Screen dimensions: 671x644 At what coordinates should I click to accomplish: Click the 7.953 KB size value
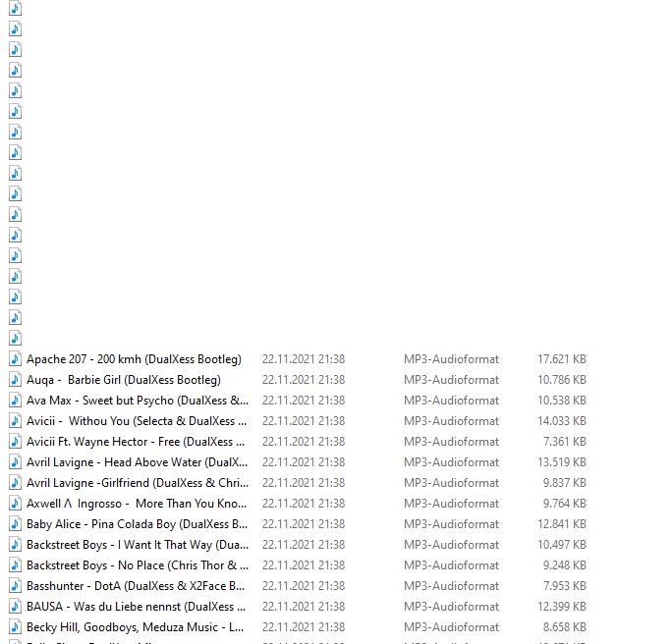565,586
